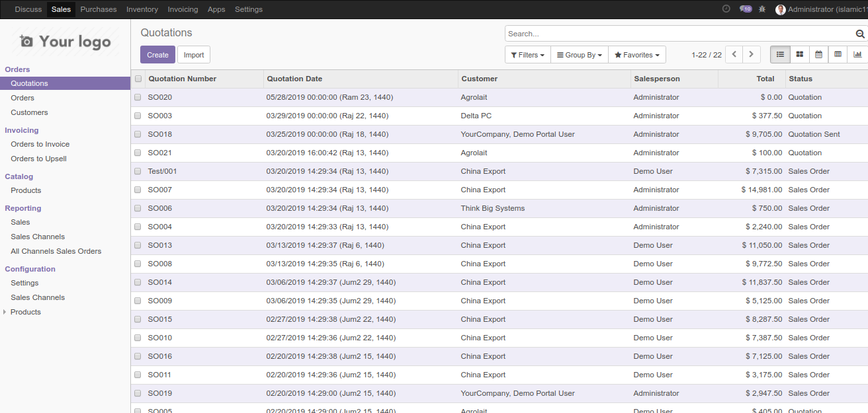Viewport: 868px width, 413px height.
Task: Open the Group By dropdown
Action: pos(580,55)
